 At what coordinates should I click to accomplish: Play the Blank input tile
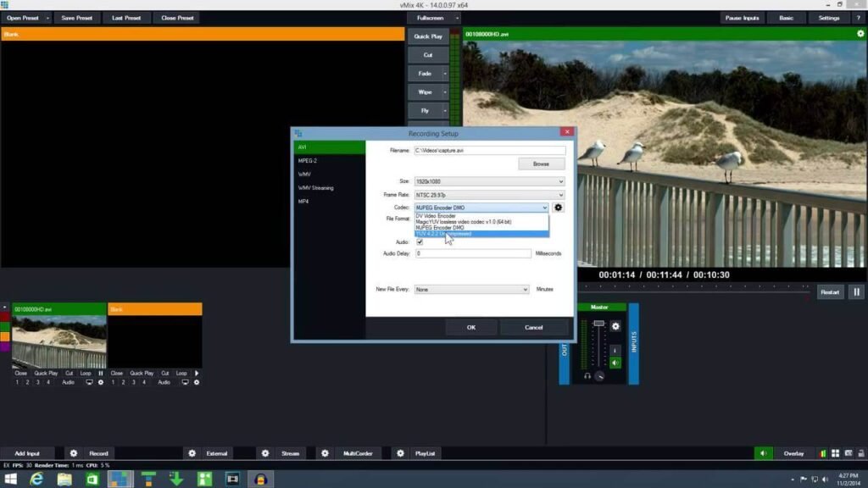click(x=197, y=374)
